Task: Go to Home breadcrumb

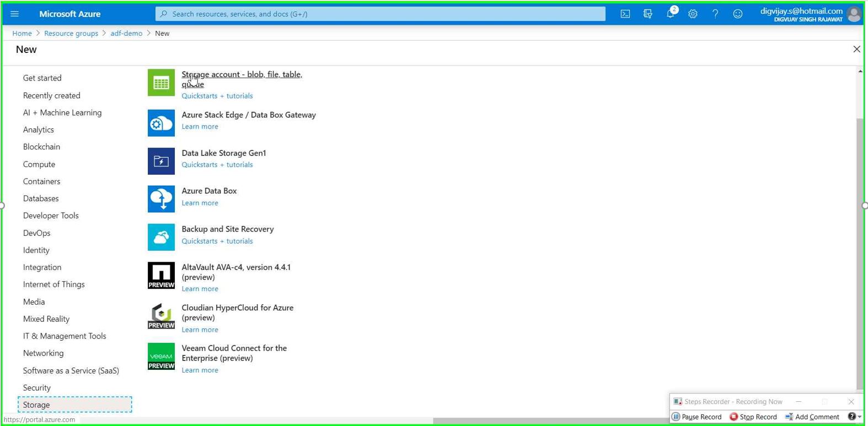Action: coord(22,33)
